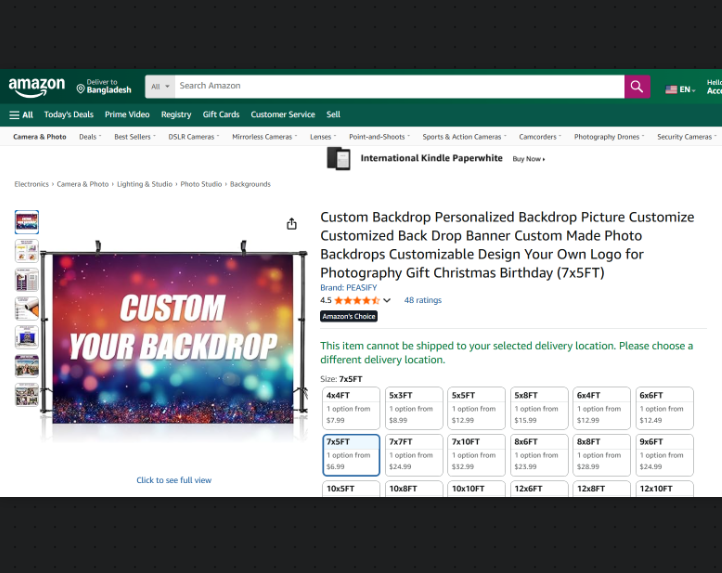Select the first product thumbnail
722x573 pixels.
27,222
